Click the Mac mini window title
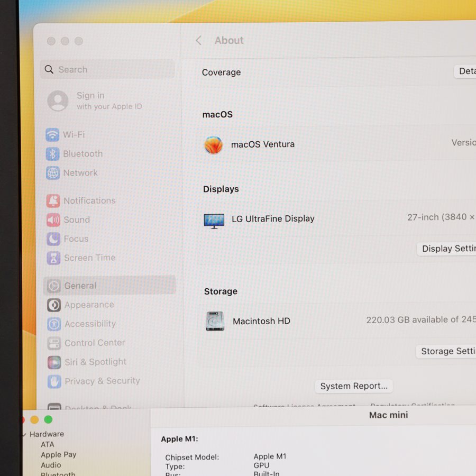 tap(389, 415)
